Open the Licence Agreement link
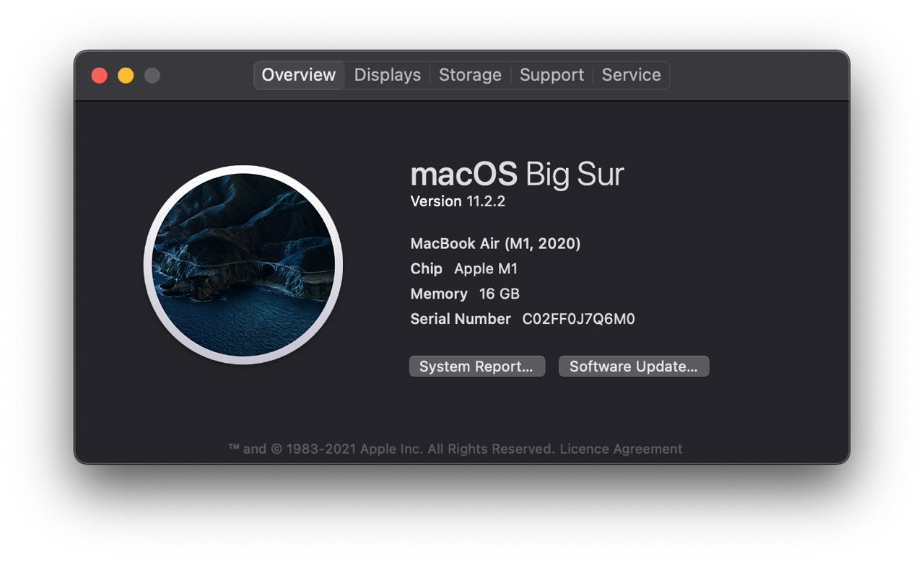 (621, 449)
